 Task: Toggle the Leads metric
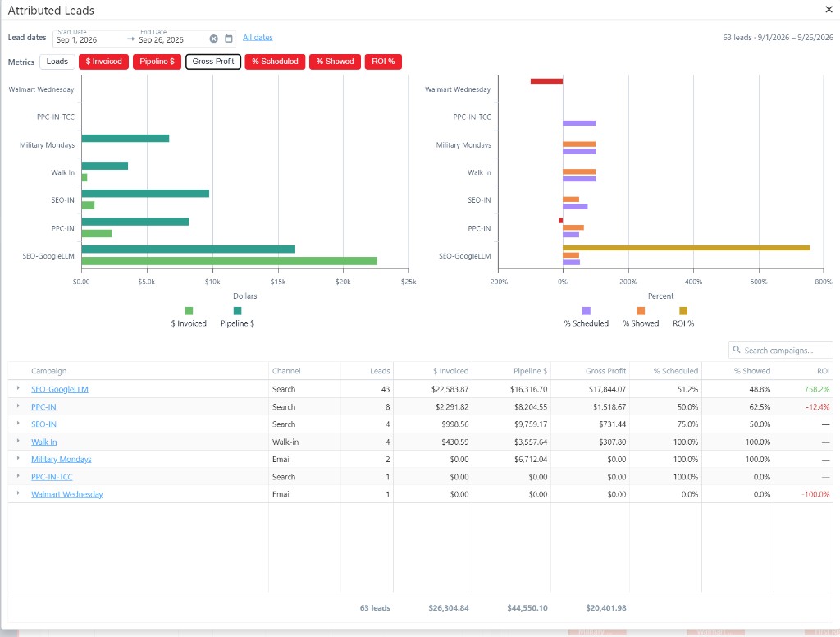pos(57,62)
